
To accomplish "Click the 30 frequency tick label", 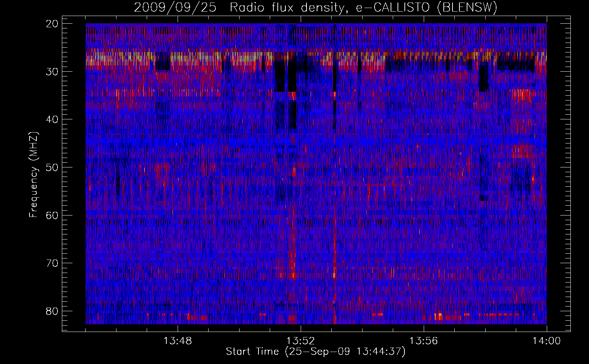I will [x=52, y=72].
